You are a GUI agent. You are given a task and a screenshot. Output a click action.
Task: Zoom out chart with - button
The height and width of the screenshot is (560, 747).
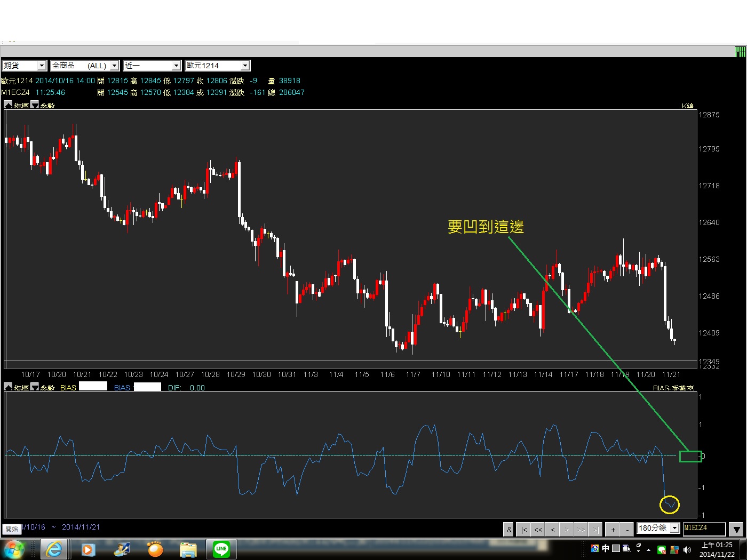(627, 529)
